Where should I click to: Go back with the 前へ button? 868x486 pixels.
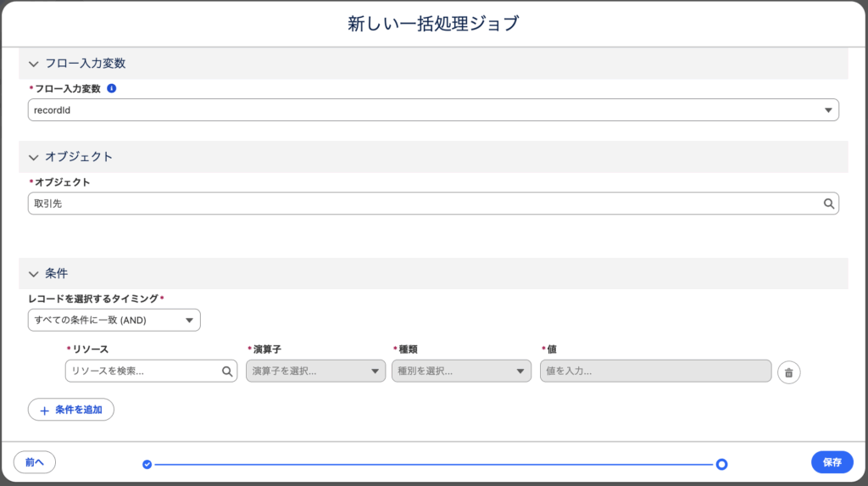[x=35, y=462]
